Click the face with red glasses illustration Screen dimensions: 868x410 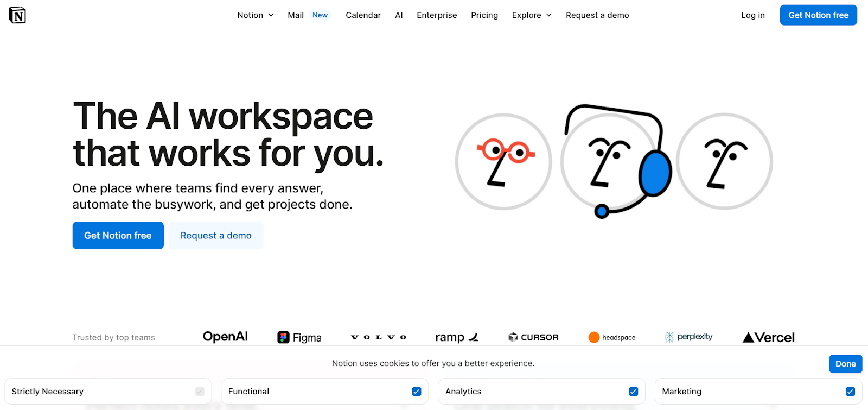coord(503,161)
